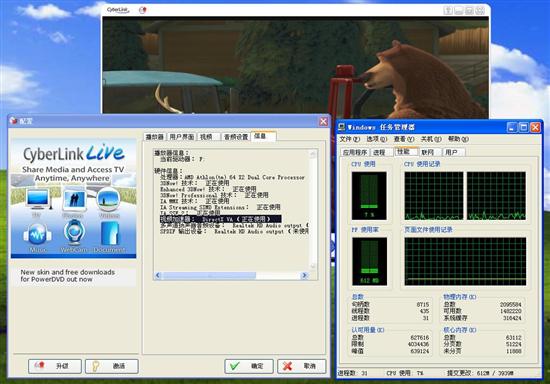Select the highlighted DirectX VA 视频加速器 line

[x=220, y=219]
